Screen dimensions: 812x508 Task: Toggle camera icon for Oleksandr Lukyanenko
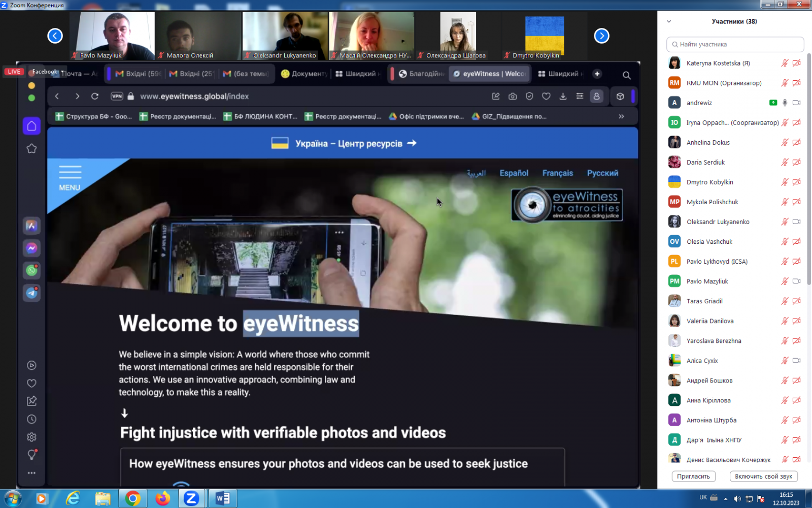click(797, 221)
